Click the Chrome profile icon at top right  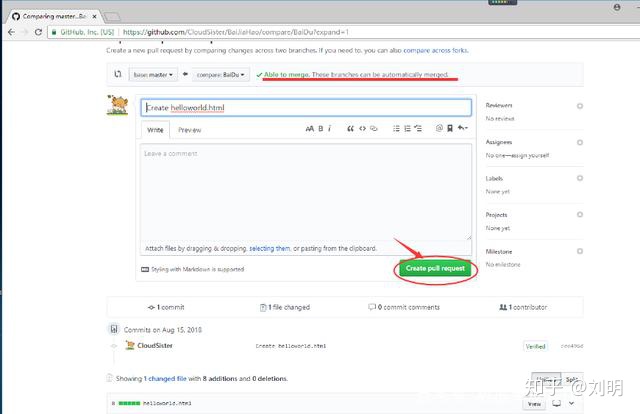tap(617, 7)
